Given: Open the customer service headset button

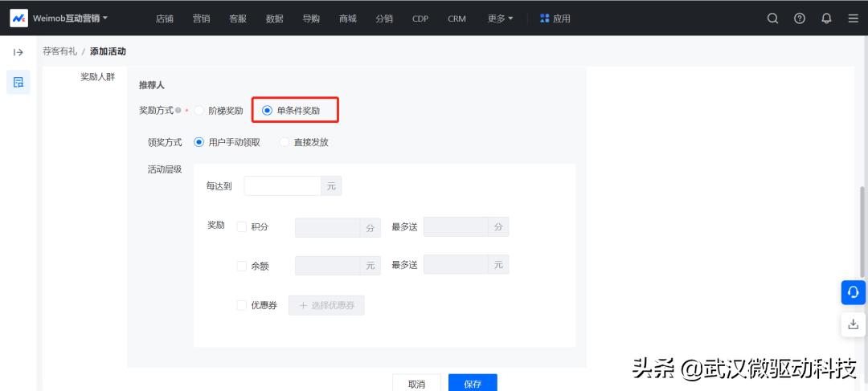Looking at the screenshot, I should click(853, 292).
